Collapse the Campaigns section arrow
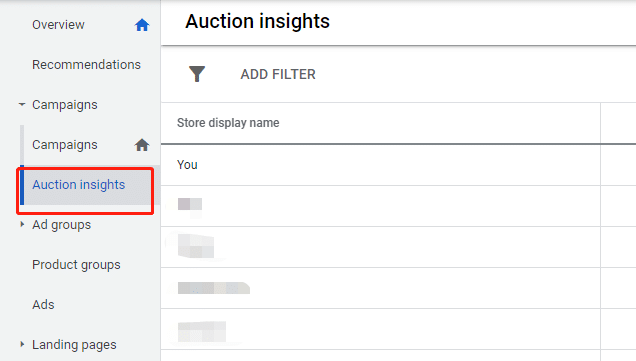Viewport: 636px width, 361px height. (x=22, y=105)
